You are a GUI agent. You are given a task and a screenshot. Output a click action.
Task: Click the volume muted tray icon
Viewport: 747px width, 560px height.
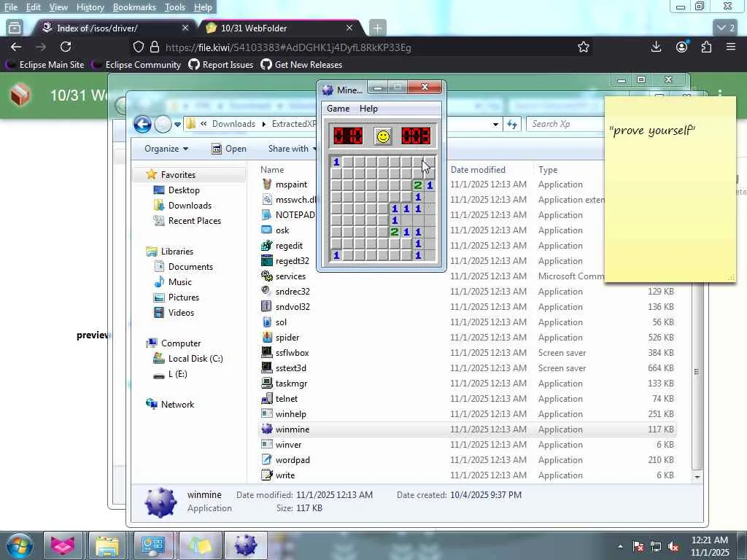pos(673,547)
